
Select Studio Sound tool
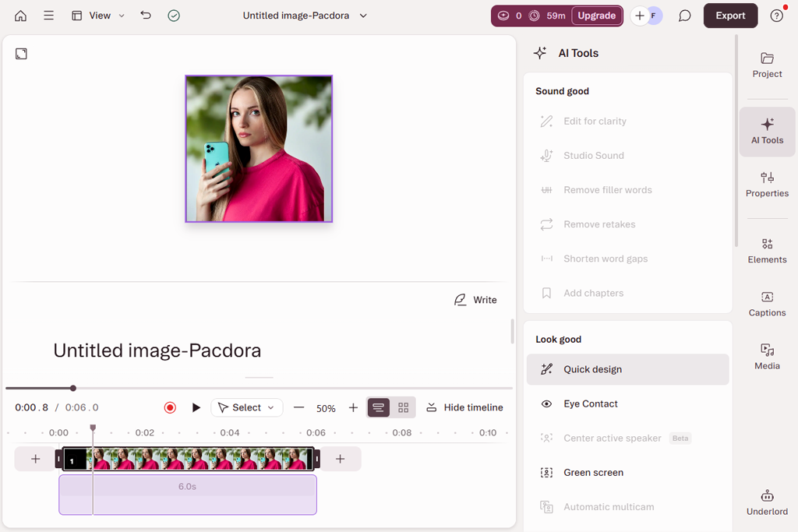(x=627, y=156)
